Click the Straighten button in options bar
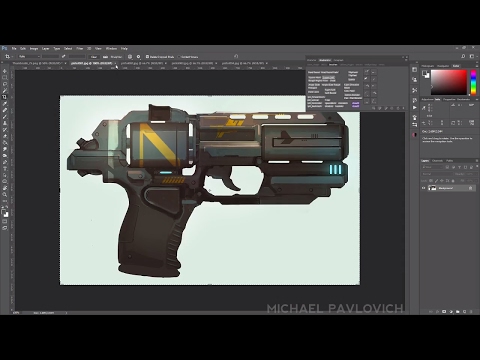The width and height of the screenshot is (480, 360). (113, 57)
